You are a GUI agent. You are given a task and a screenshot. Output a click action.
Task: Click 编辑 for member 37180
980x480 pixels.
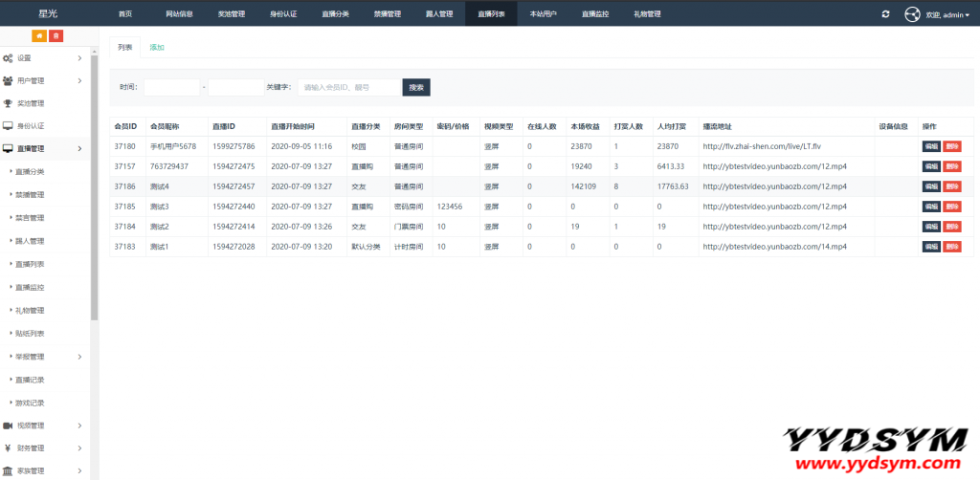(x=930, y=146)
